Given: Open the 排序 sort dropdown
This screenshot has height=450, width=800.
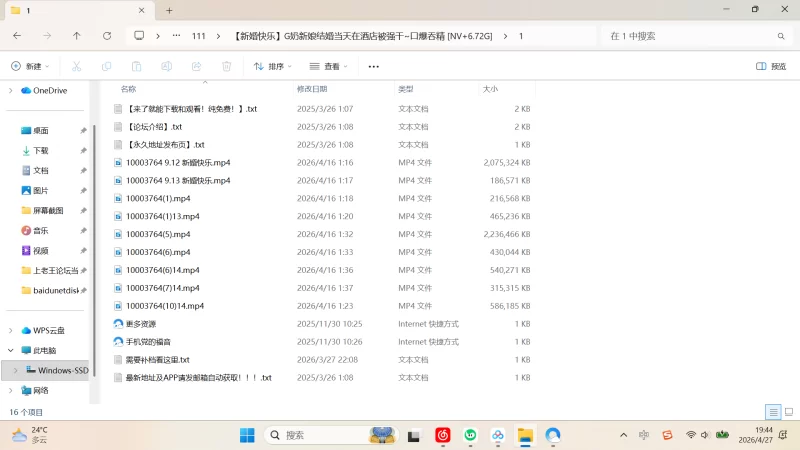Looking at the screenshot, I should tap(272, 66).
